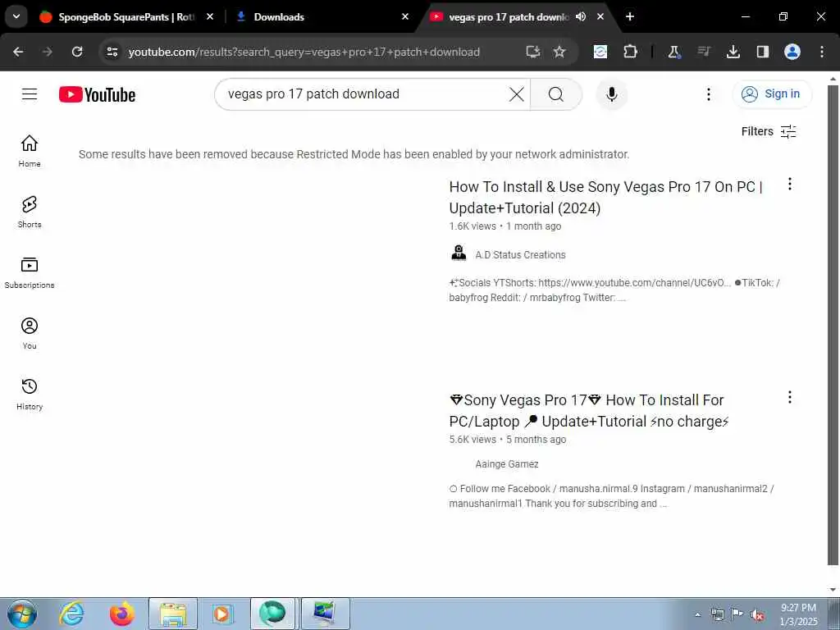Click the install app icon in address bar

click(533, 52)
